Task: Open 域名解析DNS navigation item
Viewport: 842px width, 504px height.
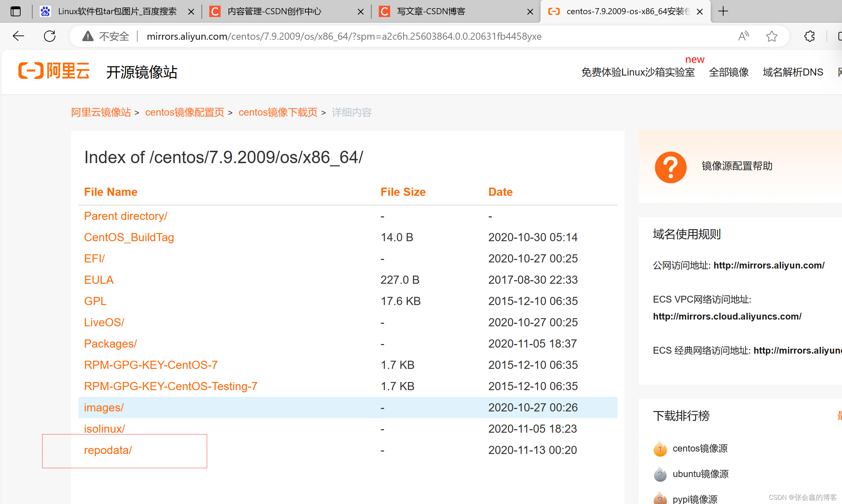Action: point(793,72)
